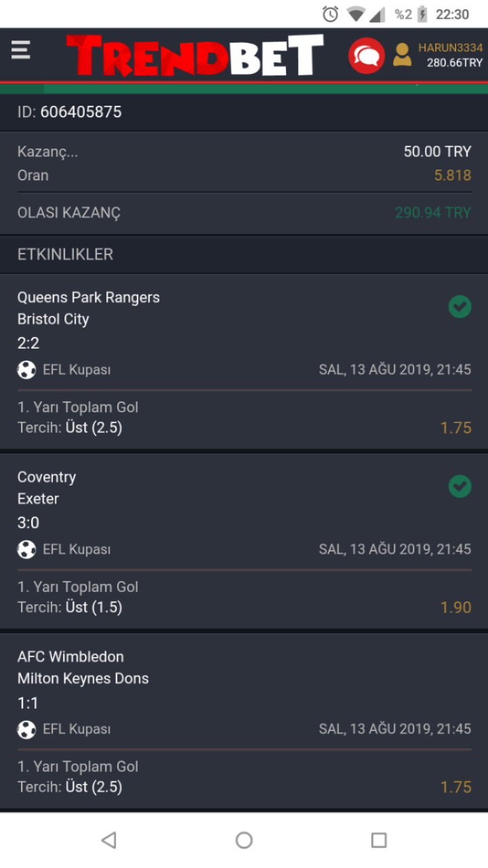Open the live chat support icon
The image size is (488, 868).
pyautogui.click(x=366, y=56)
